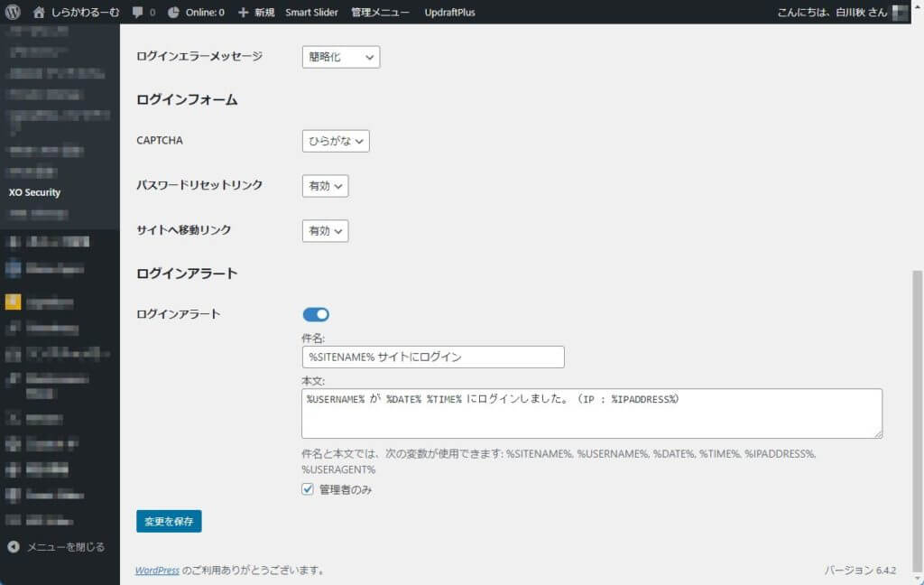Open the comments bubble icon

click(137, 13)
